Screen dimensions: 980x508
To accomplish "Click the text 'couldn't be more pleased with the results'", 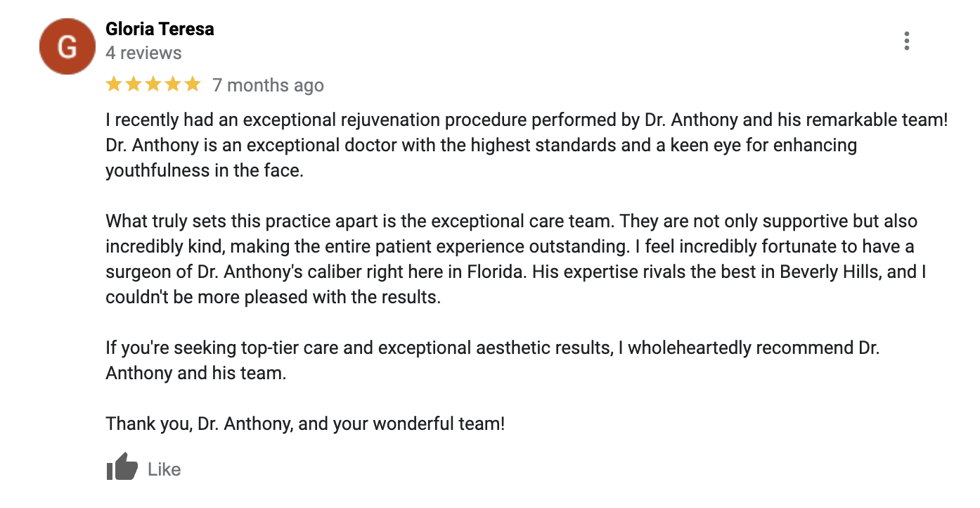I will click(x=273, y=297).
